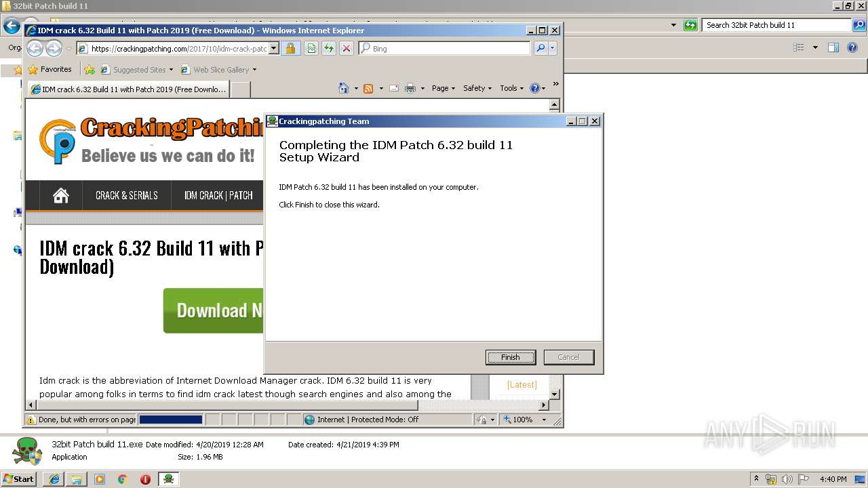Click the page vertical scroll up arrow
Image resolution: width=868 pixels, height=488 pixels.
coord(554,105)
